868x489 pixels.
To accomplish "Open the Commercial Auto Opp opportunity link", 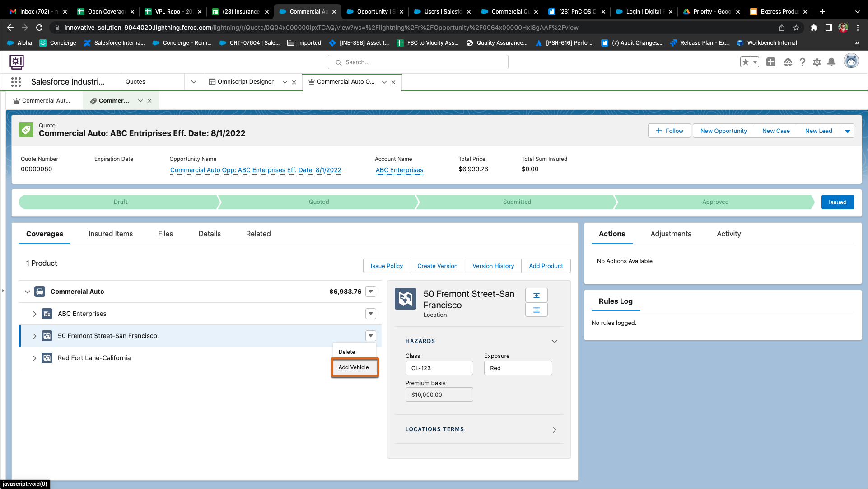I will click(x=256, y=170).
